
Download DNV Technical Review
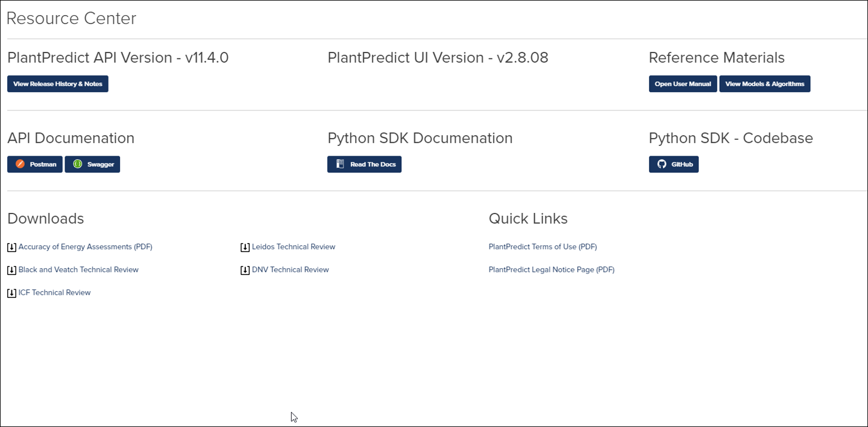point(291,270)
